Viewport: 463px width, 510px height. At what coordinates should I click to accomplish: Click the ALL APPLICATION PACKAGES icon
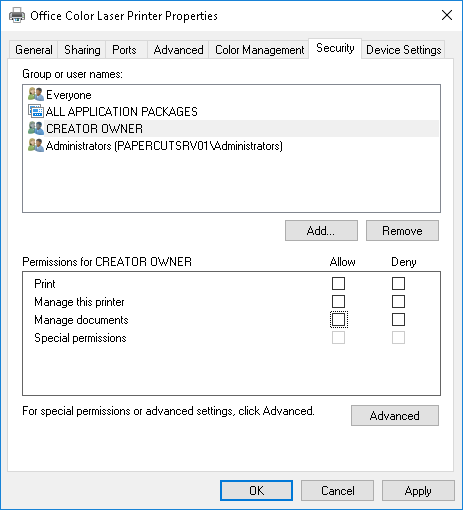click(x=36, y=111)
